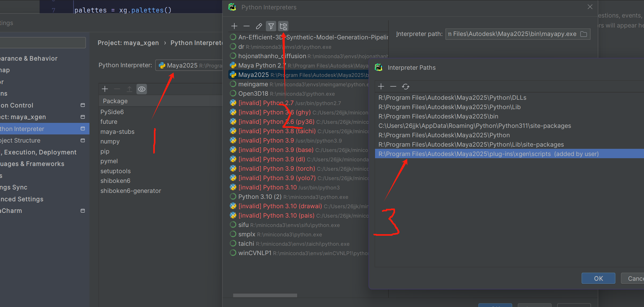
Task: Add a new path in Interpreter Paths
Action: [x=381, y=87]
